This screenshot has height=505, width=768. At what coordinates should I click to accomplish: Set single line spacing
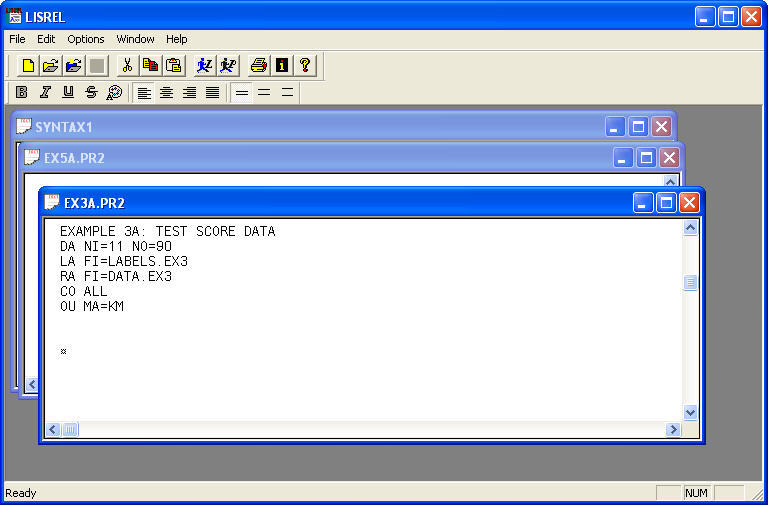point(241,92)
